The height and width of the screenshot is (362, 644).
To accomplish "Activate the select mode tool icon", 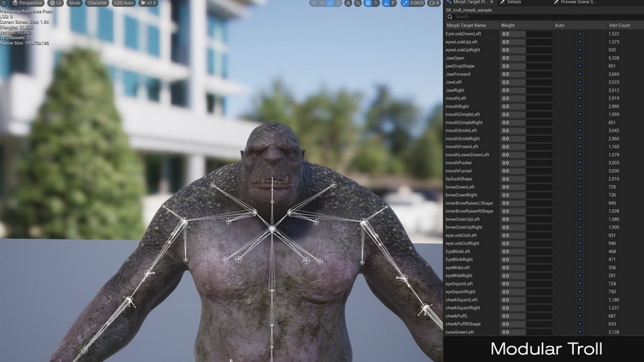I will (313, 3).
